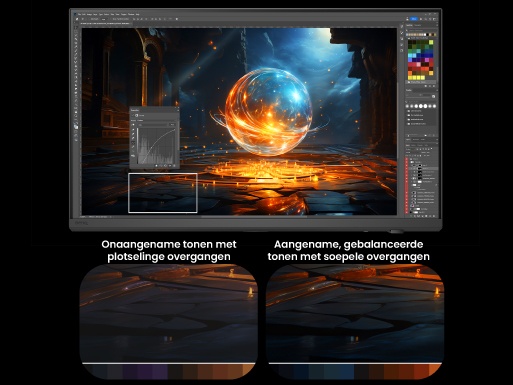This screenshot has width=513, height=385.
Task: Open the Properties panel flyout menu
Action: 178,110
